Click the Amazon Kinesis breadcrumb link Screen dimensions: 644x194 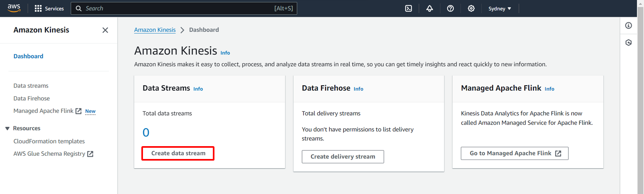[x=155, y=30]
